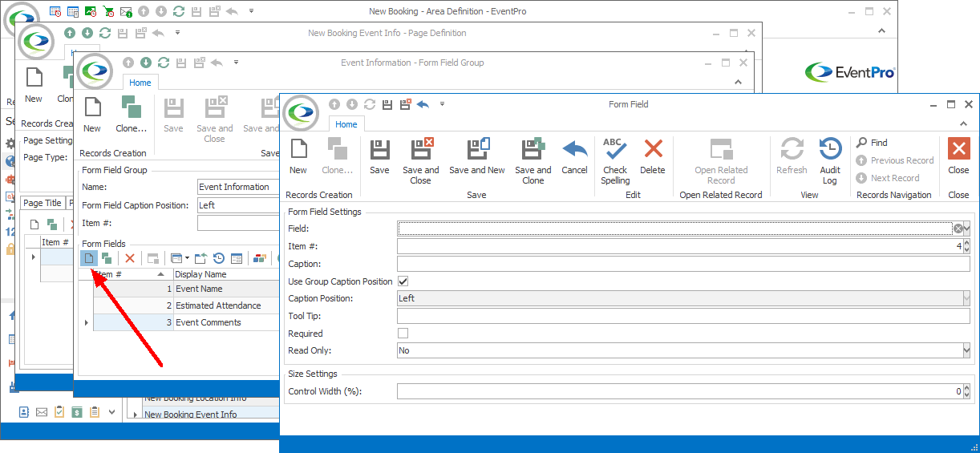Click the Item # field stepper
The width and height of the screenshot is (980, 453).
pos(966,246)
